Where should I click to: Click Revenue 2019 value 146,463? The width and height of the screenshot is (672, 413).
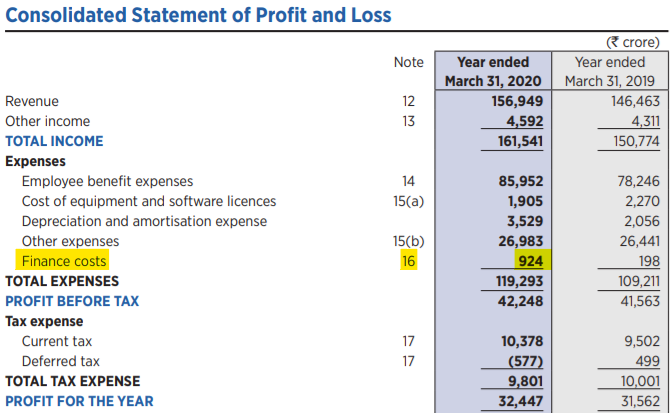(635, 101)
